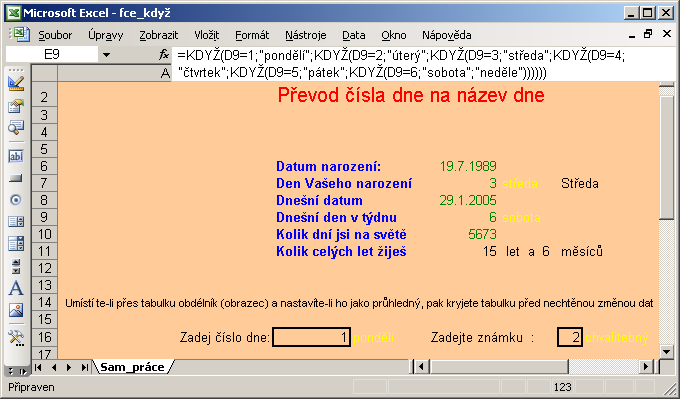Select the Label control tool
Viewport: 680px width, 399px height.
coord(16,288)
